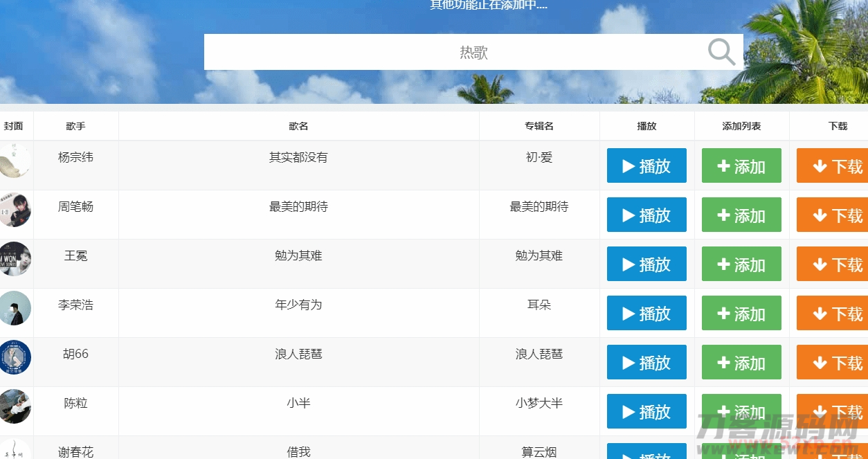The width and height of the screenshot is (868, 459).
Task: Click the 专辑名 column header
Action: pos(539,125)
